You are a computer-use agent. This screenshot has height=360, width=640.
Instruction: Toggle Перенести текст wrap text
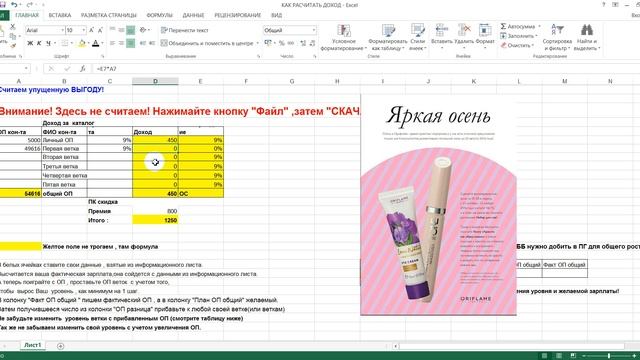(184, 30)
